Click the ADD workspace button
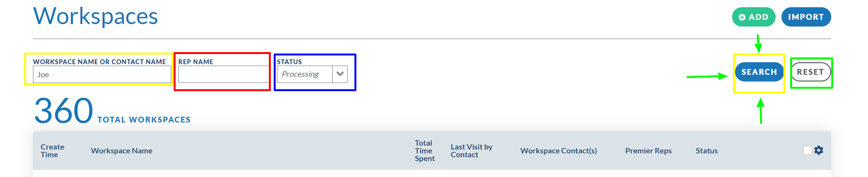This screenshot has height=177, width=868. click(754, 17)
